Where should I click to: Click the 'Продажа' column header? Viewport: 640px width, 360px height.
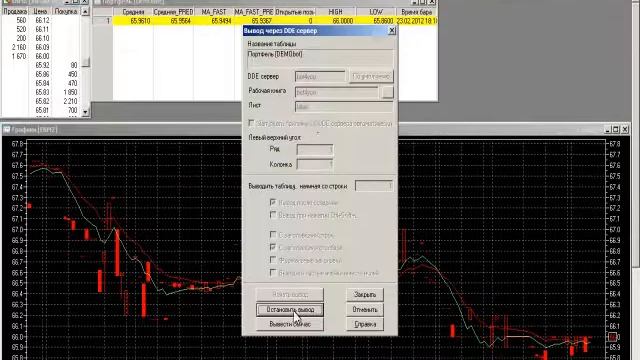click(x=16, y=11)
